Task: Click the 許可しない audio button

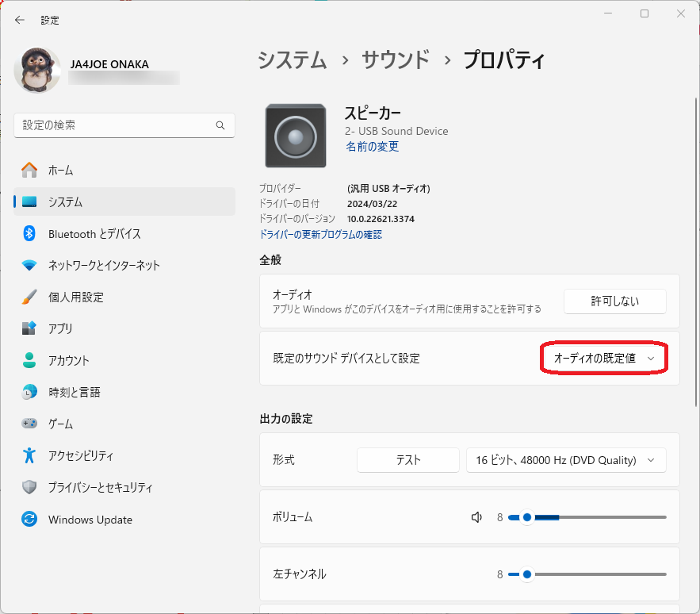Action: (614, 301)
